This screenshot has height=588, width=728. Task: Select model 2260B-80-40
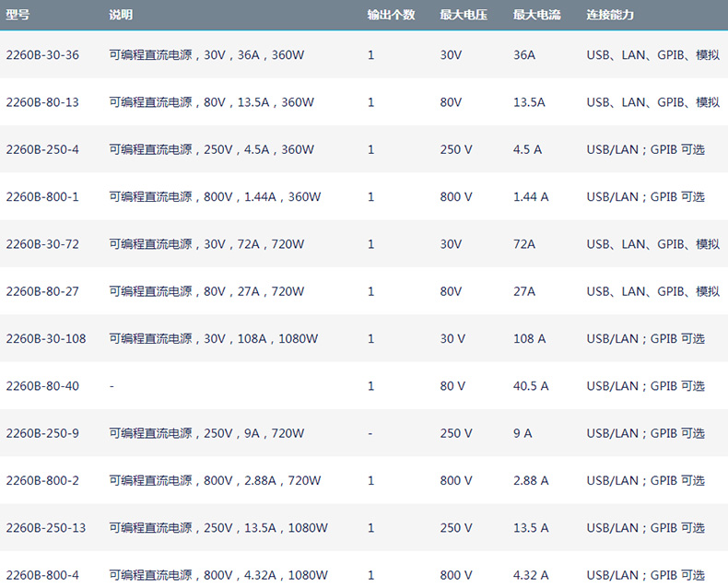[x=42, y=386]
